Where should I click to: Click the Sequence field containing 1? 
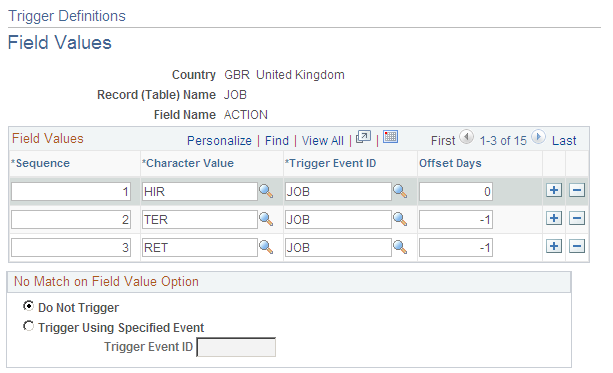pyautogui.click(x=71, y=192)
